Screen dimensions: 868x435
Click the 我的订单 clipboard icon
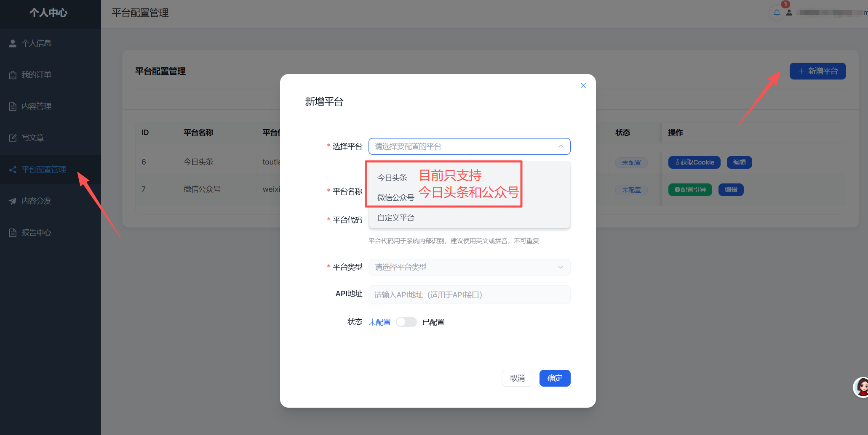pyautogui.click(x=13, y=75)
